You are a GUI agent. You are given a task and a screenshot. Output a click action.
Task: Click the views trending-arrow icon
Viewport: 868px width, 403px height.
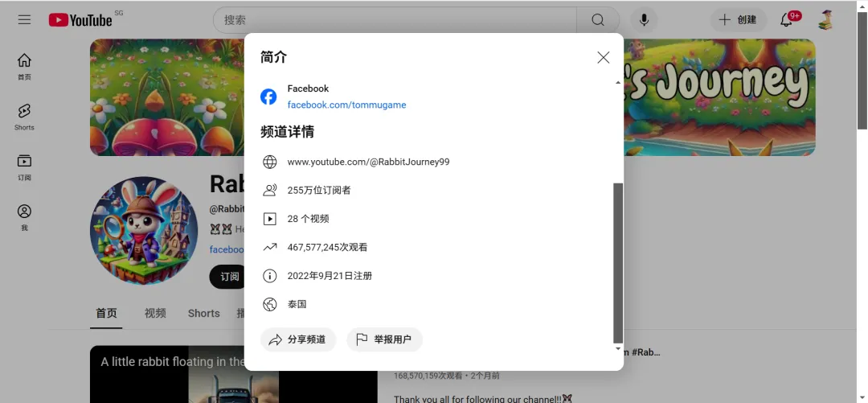(269, 247)
